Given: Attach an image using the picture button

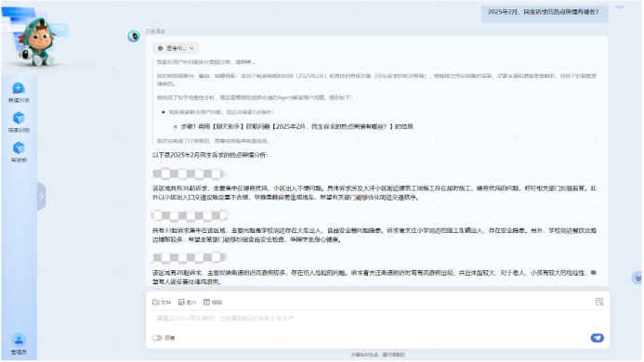Looking at the screenshot, I should 188,302.
